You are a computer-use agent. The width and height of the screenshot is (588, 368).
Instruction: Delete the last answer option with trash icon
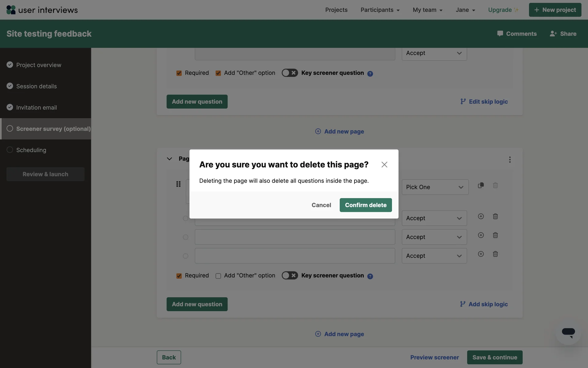point(495,254)
